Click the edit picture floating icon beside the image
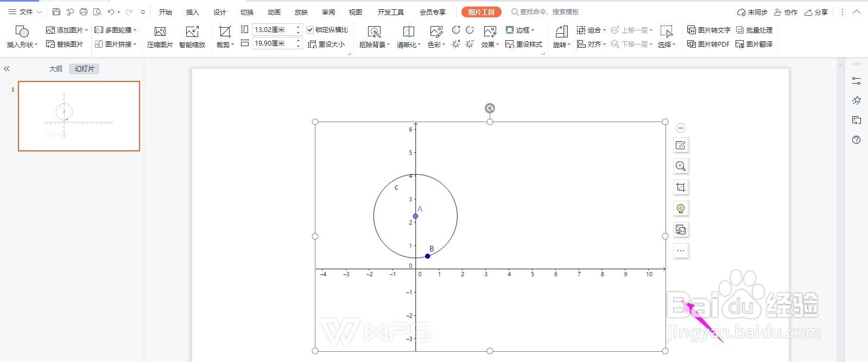 681,145
